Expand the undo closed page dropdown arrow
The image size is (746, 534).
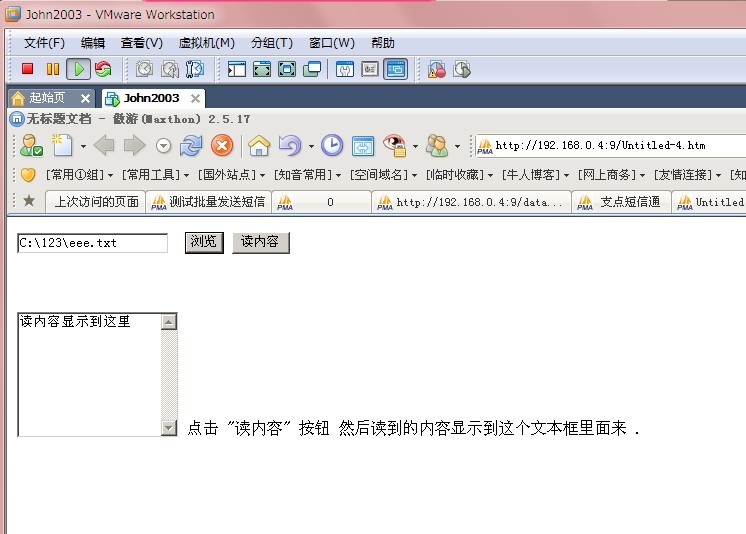tap(311, 146)
